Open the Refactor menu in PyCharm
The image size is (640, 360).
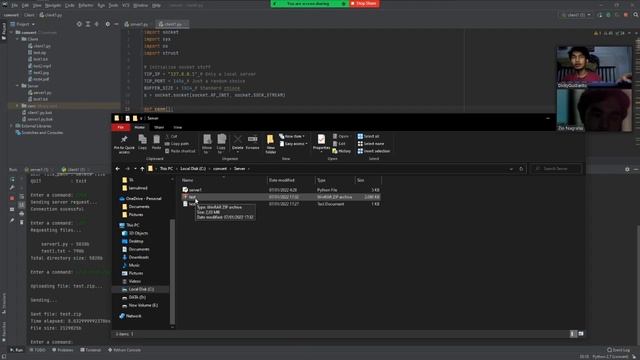(x=86, y=5)
